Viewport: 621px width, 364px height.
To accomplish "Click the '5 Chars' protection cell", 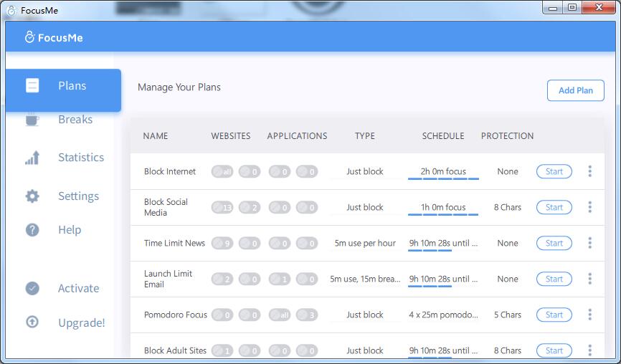I will (508, 315).
